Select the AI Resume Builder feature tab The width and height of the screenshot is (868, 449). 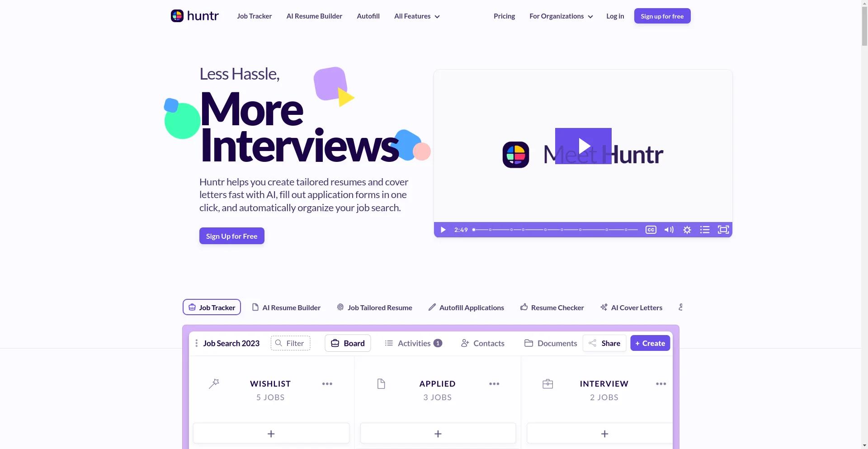pyautogui.click(x=286, y=307)
